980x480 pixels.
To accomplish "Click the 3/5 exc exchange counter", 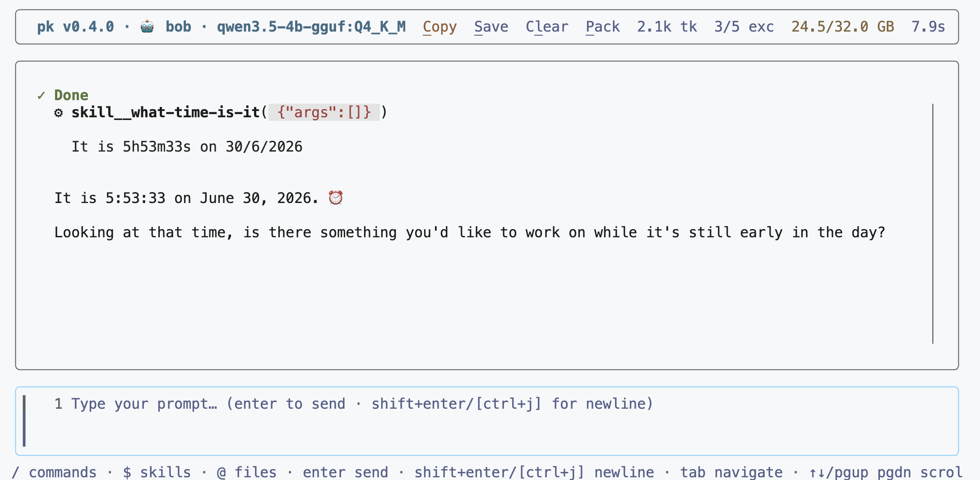I will (x=744, y=27).
